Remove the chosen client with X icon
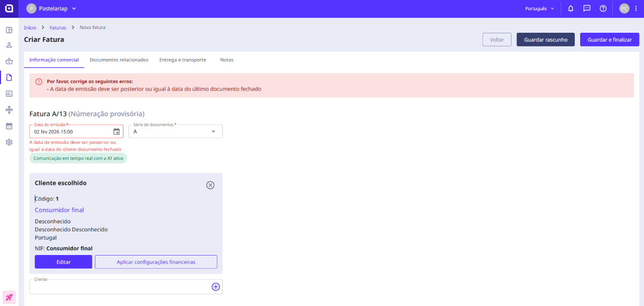The image size is (644, 306). [210, 185]
